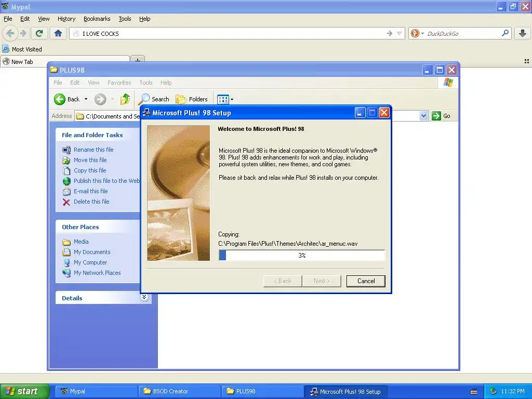The image size is (532, 399).
Task: Click the Explorer Forward arrow button
Action: (100, 99)
